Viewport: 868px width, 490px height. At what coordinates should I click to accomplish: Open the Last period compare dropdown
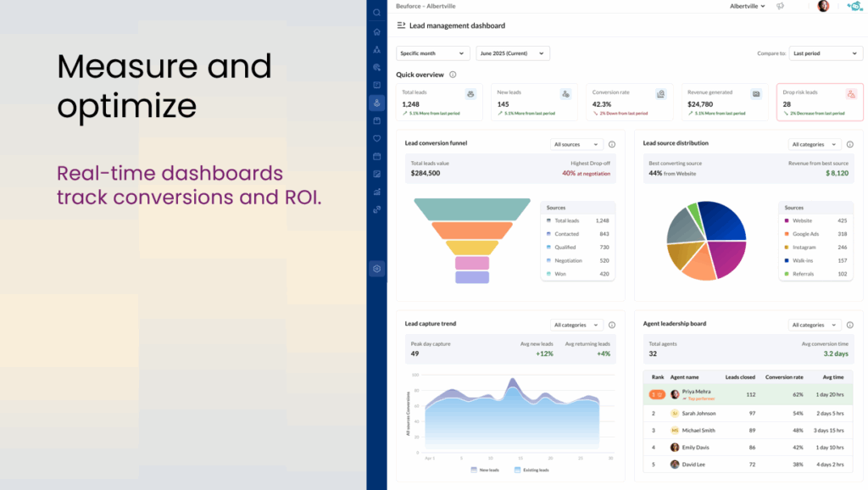[x=825, y=53]
